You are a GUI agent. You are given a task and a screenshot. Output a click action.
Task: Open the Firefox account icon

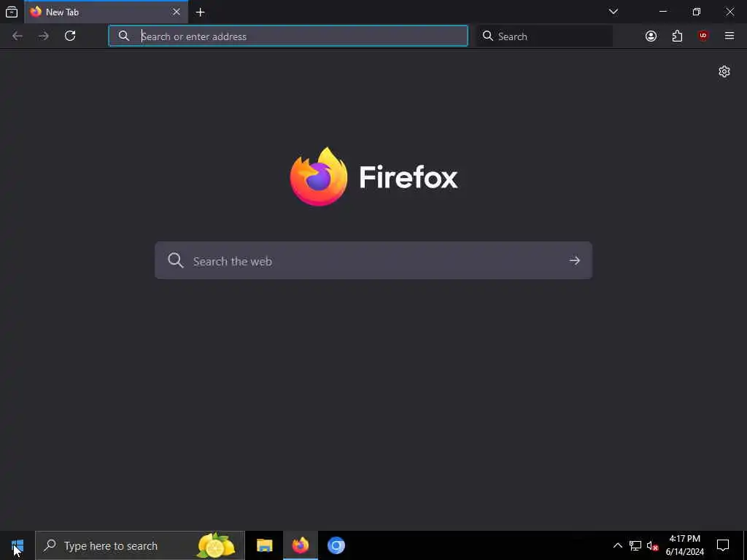[651, 36]
